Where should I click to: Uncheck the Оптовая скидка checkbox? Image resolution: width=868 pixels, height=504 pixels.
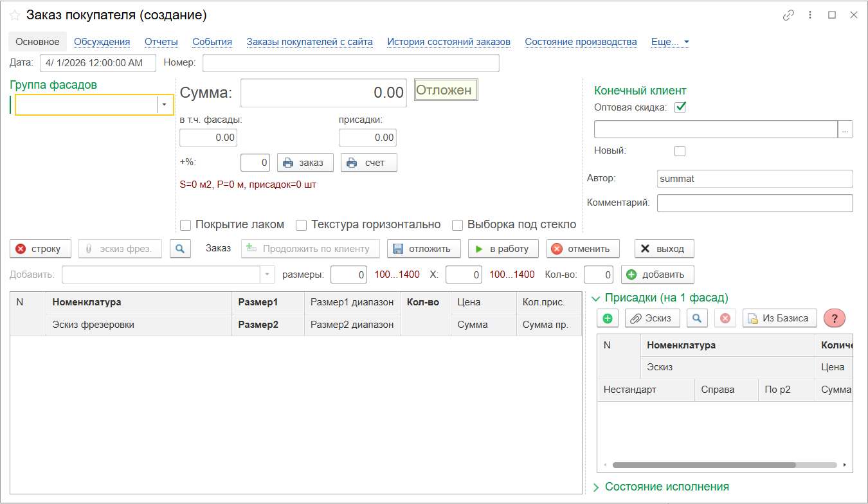point(680,107)
